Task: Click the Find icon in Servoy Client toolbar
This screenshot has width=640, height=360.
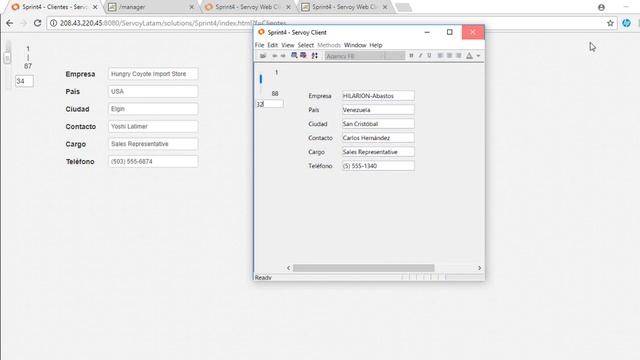Action: click(x=294, y=56)
